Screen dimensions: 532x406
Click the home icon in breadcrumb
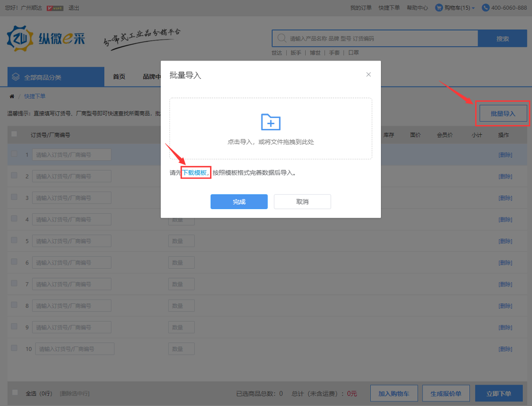click(12, 96)
